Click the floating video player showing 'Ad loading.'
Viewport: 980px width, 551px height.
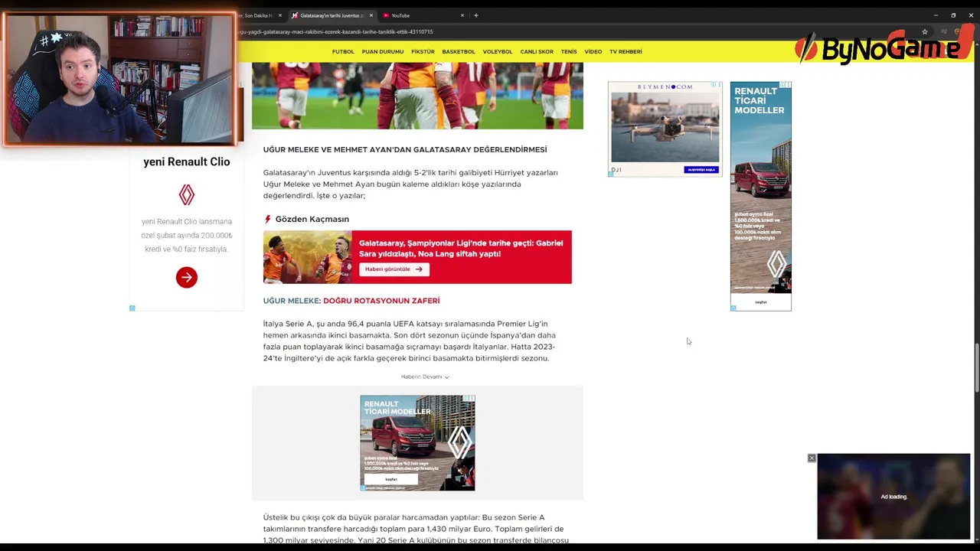coord(893,497)
